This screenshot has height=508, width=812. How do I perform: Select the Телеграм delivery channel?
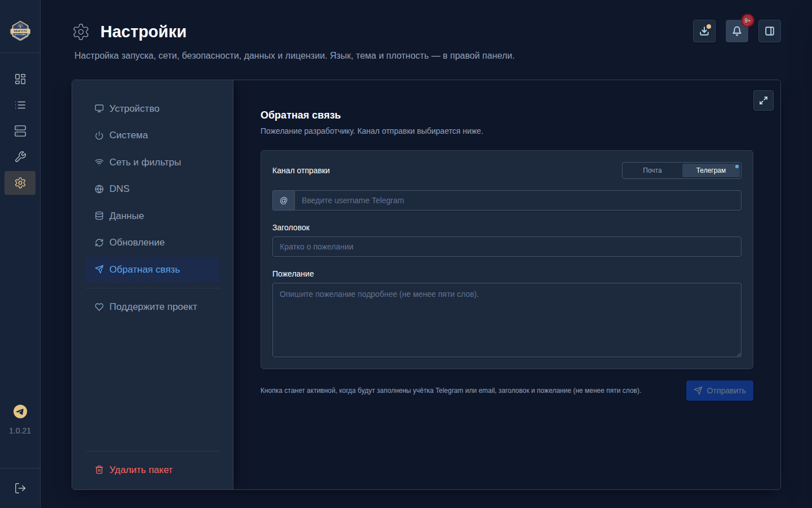coord(711,170)
